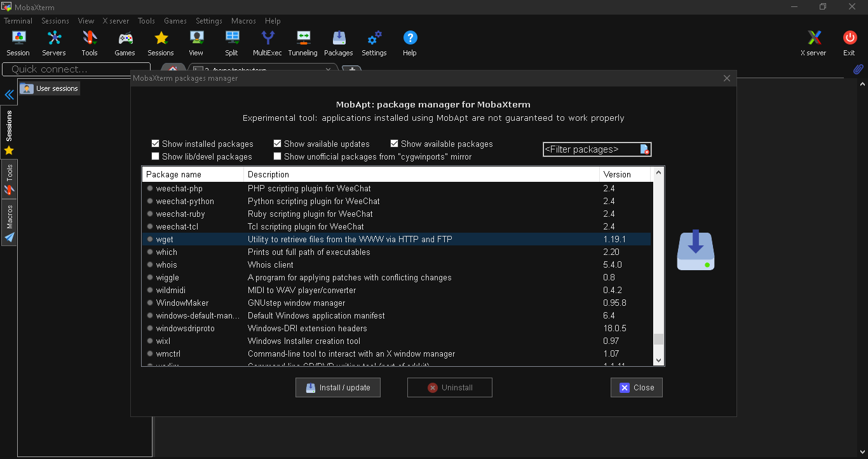Click package list scrollbar up arrow

point(658,172)
